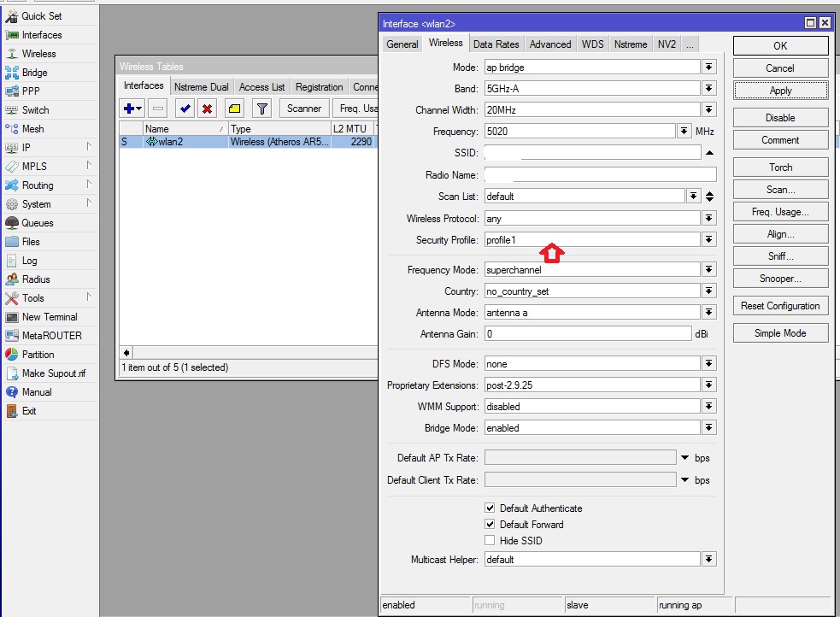Open the Band dropdown
This screenshot has height=617, width=840.
click(708, 89)
